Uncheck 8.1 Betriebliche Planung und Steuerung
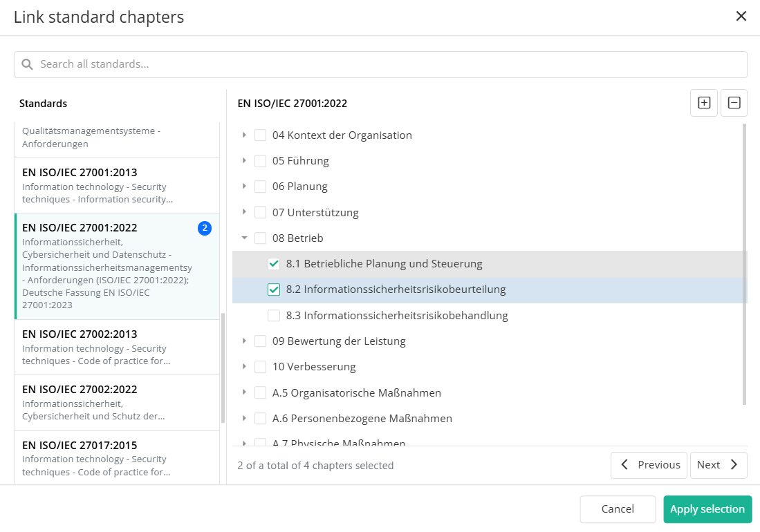Image resolution: width=760 pixels, height=532 pixels. pos(274,264)
